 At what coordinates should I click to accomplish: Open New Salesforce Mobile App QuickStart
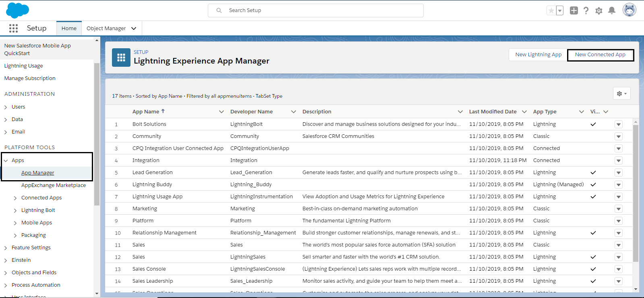(x=37, y=49)
